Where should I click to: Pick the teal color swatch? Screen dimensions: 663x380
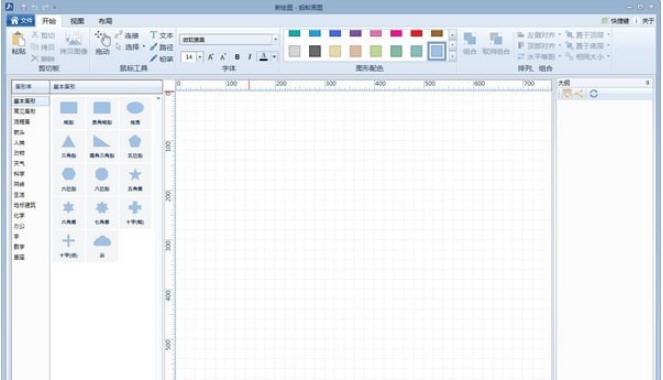point(294,33)
